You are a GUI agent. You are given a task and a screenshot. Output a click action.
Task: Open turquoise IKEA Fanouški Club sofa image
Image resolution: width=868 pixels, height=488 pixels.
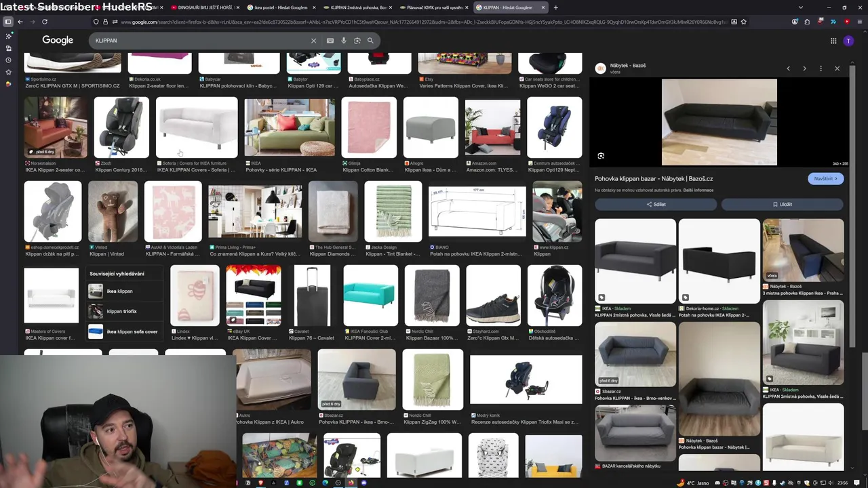coord(370,296)
